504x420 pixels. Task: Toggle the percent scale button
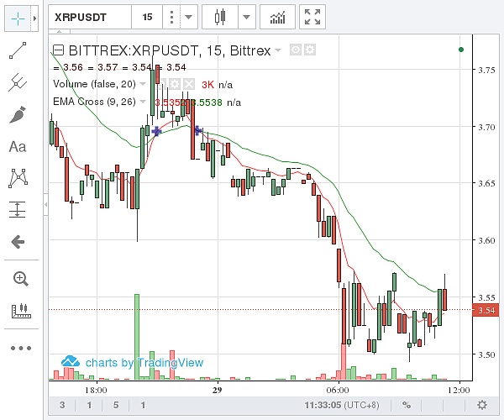tap(407, 405)
